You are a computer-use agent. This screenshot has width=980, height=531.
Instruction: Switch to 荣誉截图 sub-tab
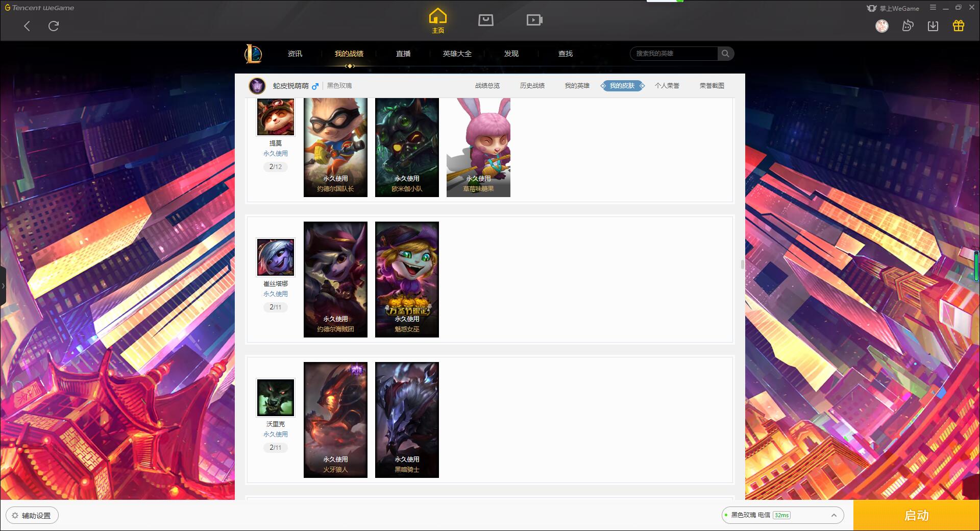[x=712, y=86]
